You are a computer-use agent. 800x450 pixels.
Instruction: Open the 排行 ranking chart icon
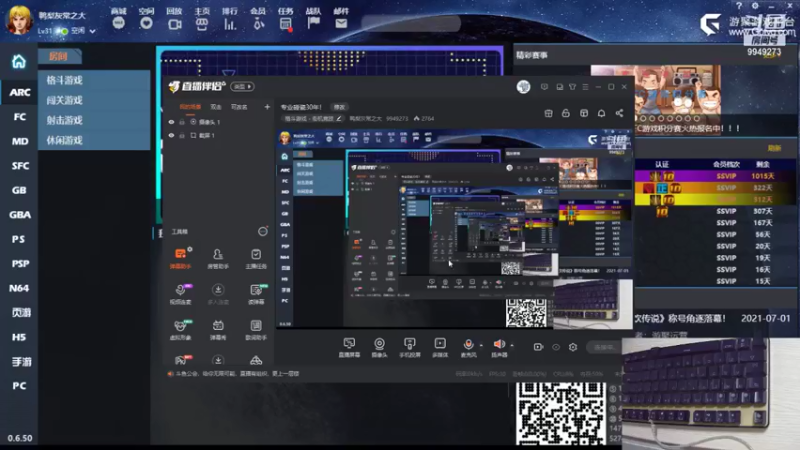pos(230,23)
